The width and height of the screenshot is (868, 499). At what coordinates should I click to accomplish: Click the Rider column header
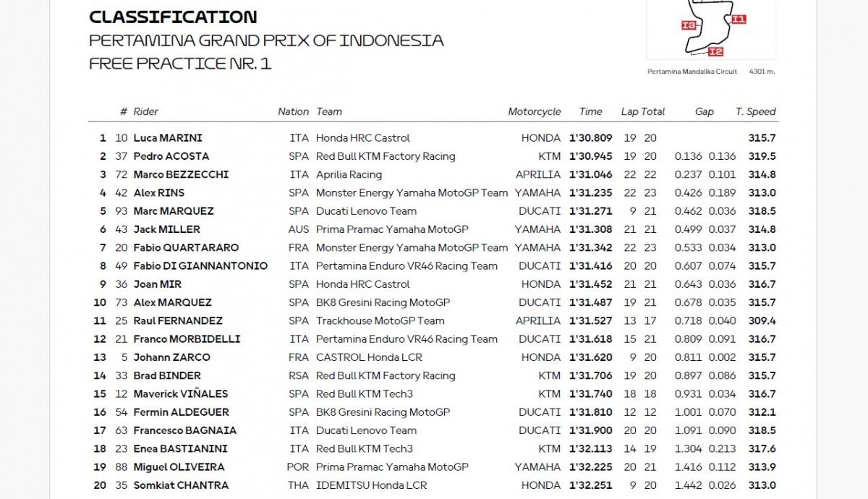(145, 111)
